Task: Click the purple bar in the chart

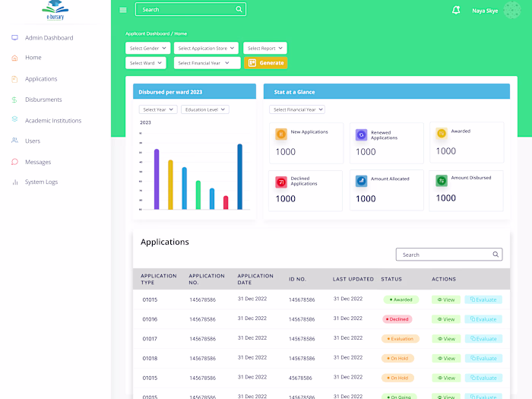Action: click(x=157, y=179)
